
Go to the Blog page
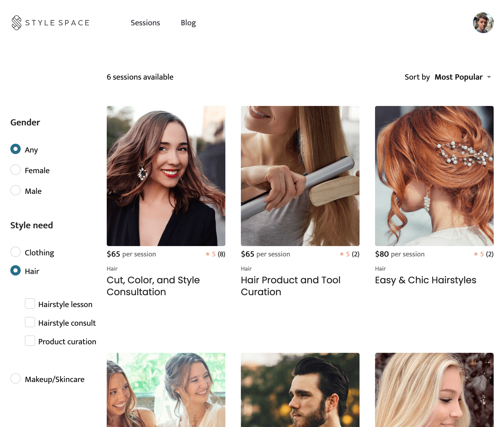tap(188, 23)
